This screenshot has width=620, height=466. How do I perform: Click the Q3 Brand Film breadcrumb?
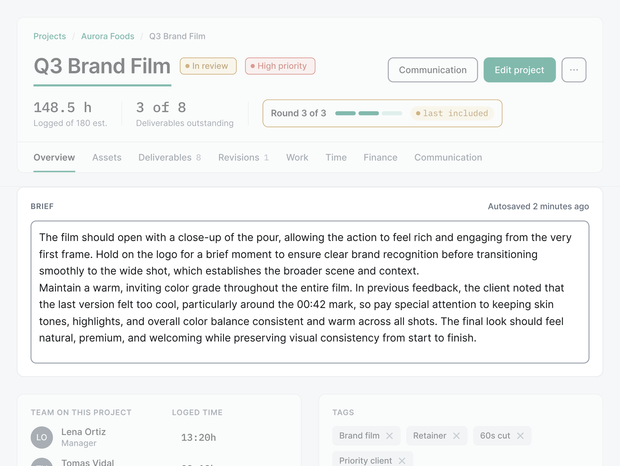[x=177, y=36]
